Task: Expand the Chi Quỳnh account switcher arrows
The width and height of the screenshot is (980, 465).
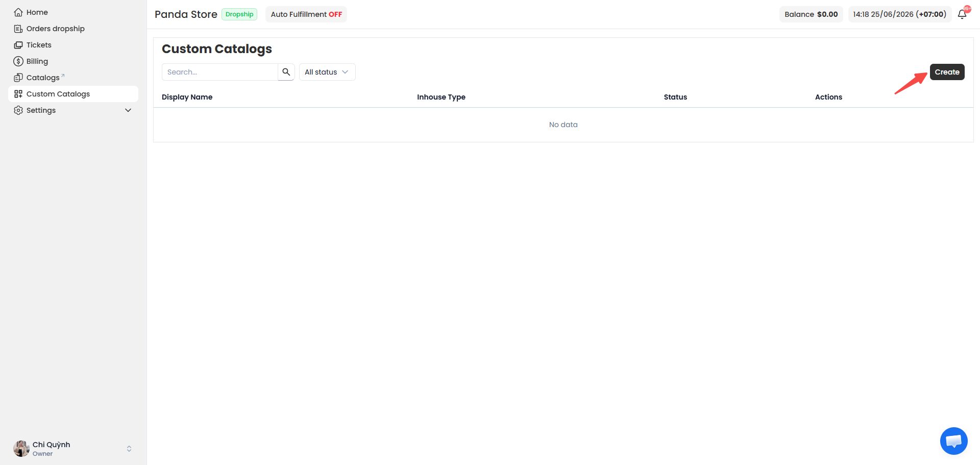Action: click(129, 449)
